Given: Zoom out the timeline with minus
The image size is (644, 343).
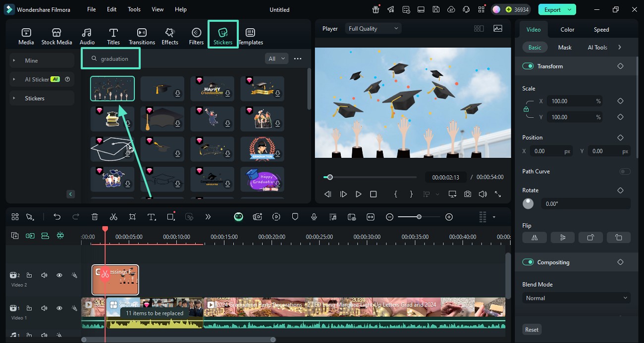Looking at the screenshot, I should point(389,217).
